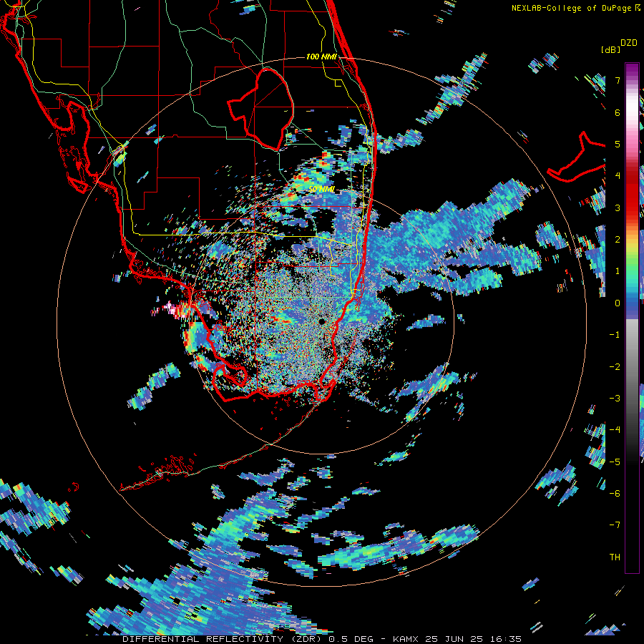Click the -5 value on dB scale
This screenshot has height=644, width=644.
pos(615,462)
